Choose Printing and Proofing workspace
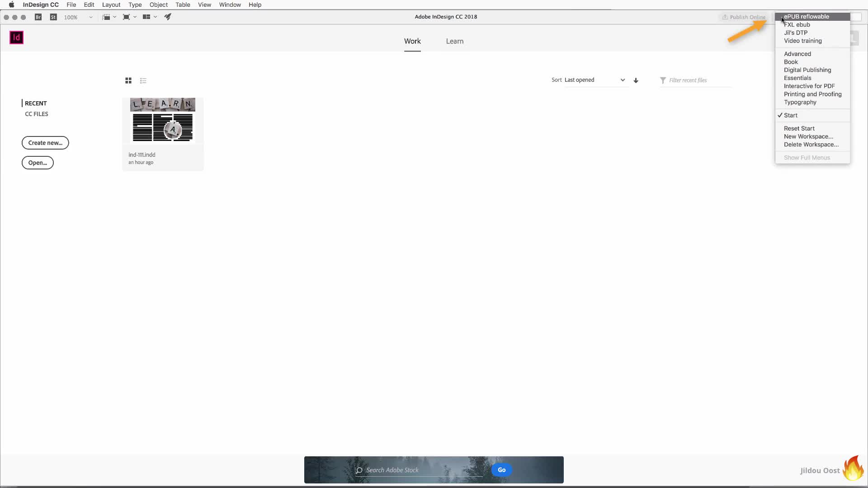 812,95
